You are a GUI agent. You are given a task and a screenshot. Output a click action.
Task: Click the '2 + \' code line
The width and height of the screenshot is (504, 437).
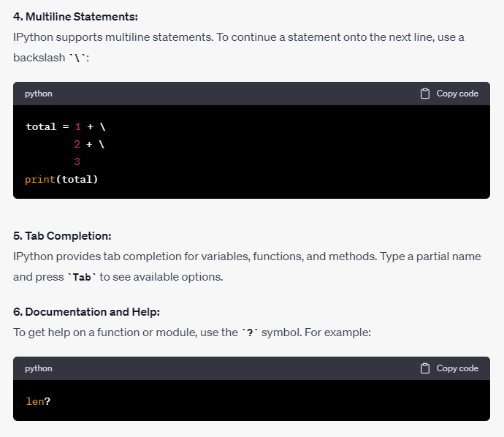click(x=89, y=144)
